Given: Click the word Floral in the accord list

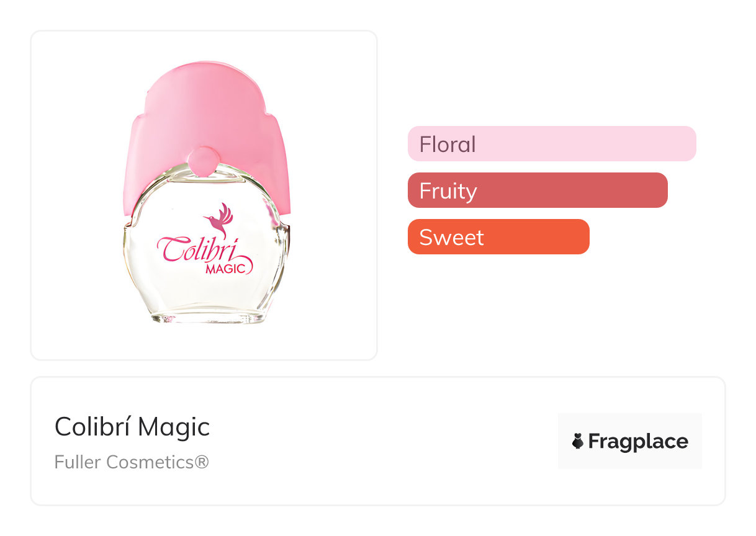Looking at the screenshot, I should (448, 145).
